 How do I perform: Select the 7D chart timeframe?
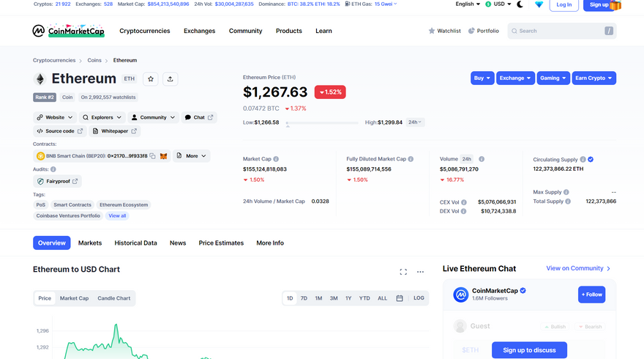pyautogui.click(x=304, y=298)
